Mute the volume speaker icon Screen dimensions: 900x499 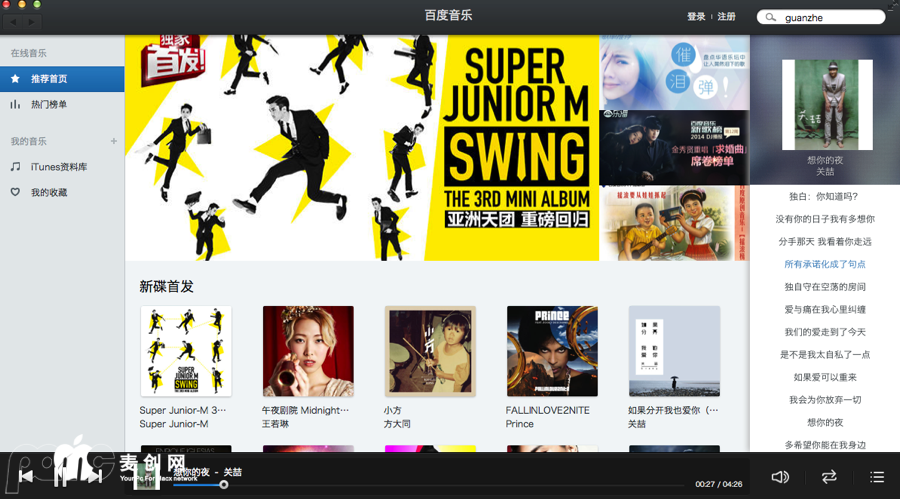point(780,477)
